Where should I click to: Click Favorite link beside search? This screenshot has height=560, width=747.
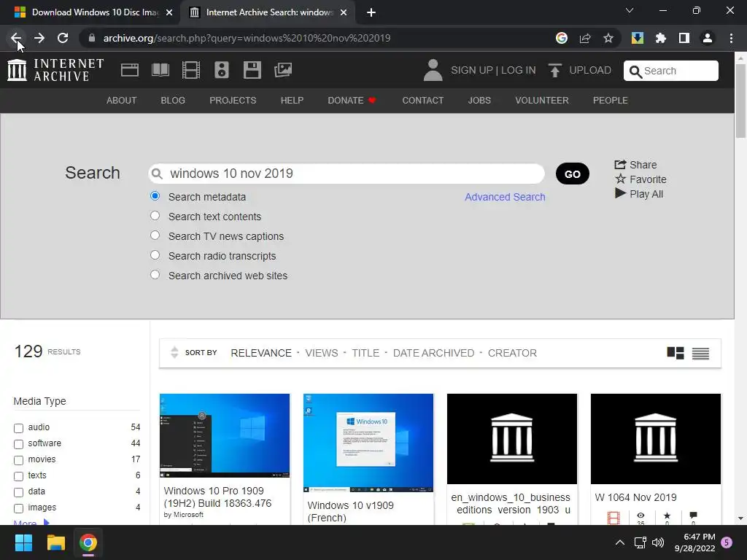(640, 179)
